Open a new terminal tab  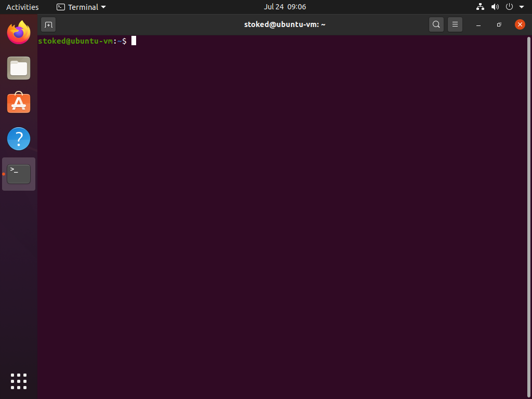pos(48,24)
